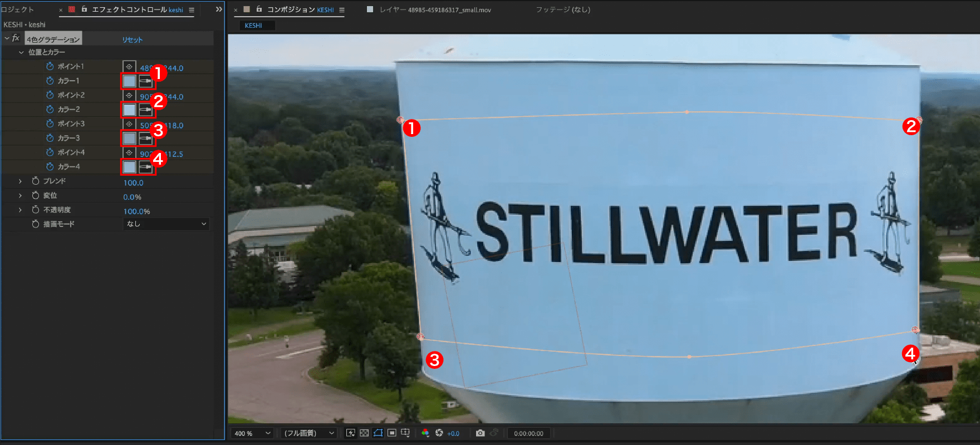Toggle composition panel lock
Viewport: 980px width, 445px height.
(259, 9)
